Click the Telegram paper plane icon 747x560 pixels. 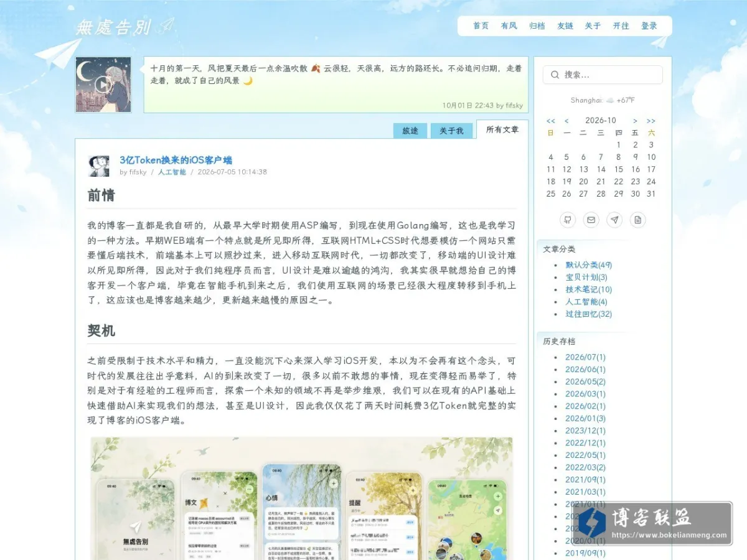pyautogui.click(x=614, y=220)
